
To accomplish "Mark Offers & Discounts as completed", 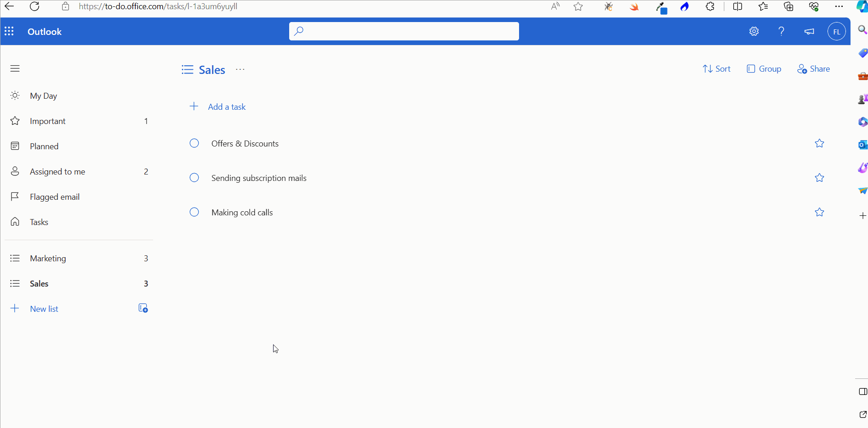I will (194, 143).
